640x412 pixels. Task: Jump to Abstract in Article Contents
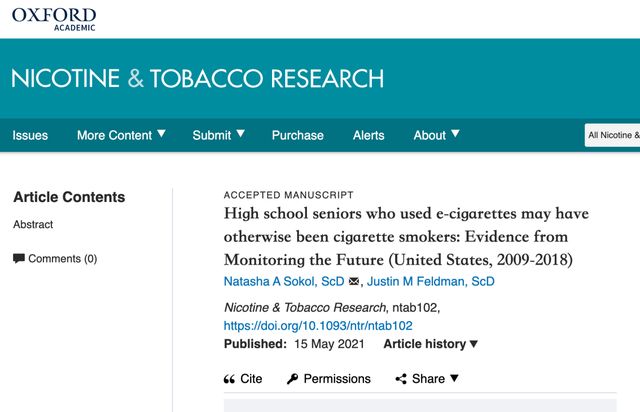[33, 224]
